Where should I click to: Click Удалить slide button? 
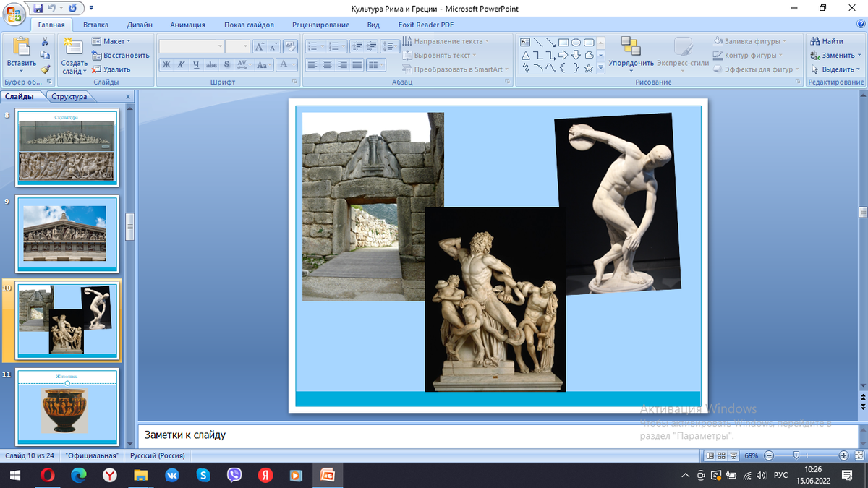(x=111, y=69)
